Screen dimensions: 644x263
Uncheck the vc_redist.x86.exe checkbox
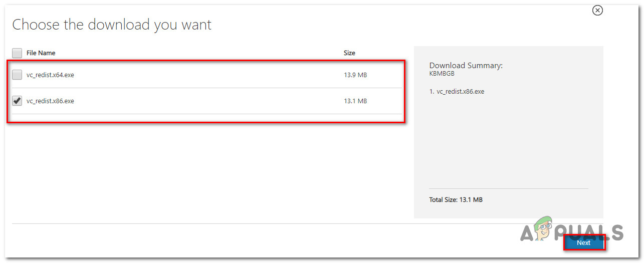click(x=17, y=101)
